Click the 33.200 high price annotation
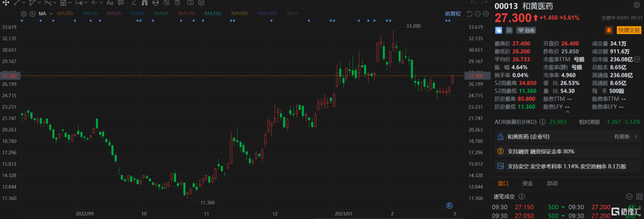644x219 pixels. [x=413, y=26]
